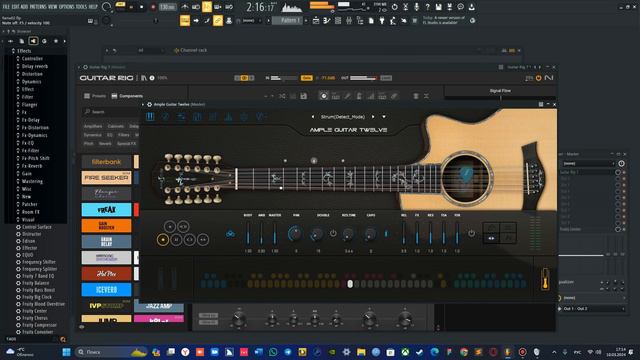Open Windows Start menu
This screenshot has width=640, height=360.
tap(67, 352)
